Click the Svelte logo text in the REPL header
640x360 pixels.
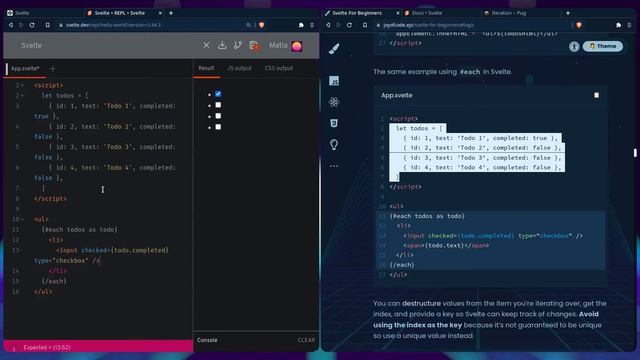pos(31,45)
